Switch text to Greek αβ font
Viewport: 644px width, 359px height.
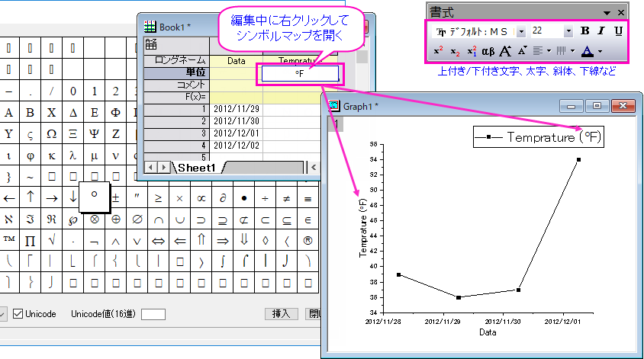pyautogui.click(x=488, y=51)
